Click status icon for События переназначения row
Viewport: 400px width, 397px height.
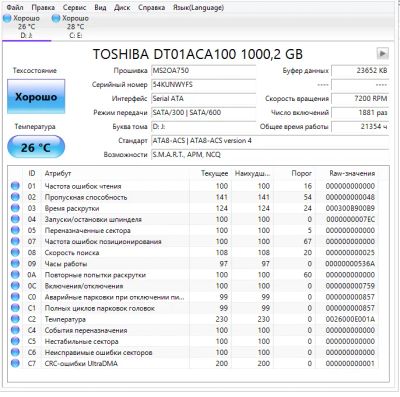[15, 330]
